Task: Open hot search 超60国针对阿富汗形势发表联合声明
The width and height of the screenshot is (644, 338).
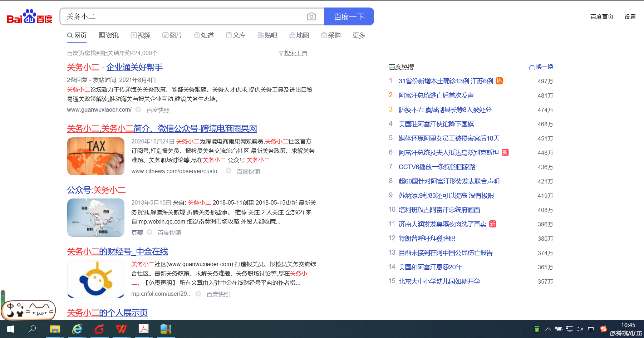Action: click(x=449, y=181)
